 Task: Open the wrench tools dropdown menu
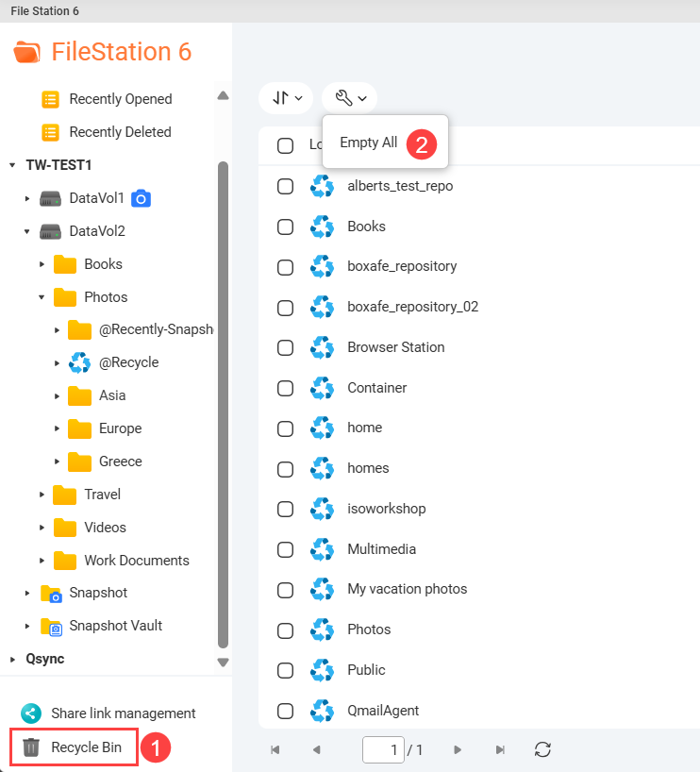349,98
